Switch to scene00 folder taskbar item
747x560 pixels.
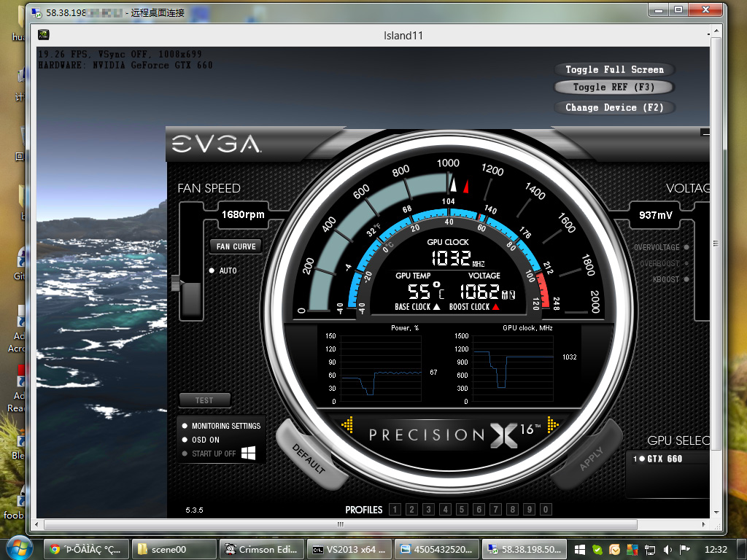point(174,550)
